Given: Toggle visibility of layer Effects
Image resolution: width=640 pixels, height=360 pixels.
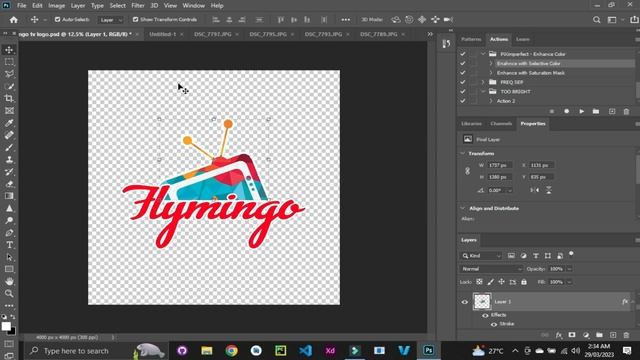Looking at the screenshot, I should [485, 315].
